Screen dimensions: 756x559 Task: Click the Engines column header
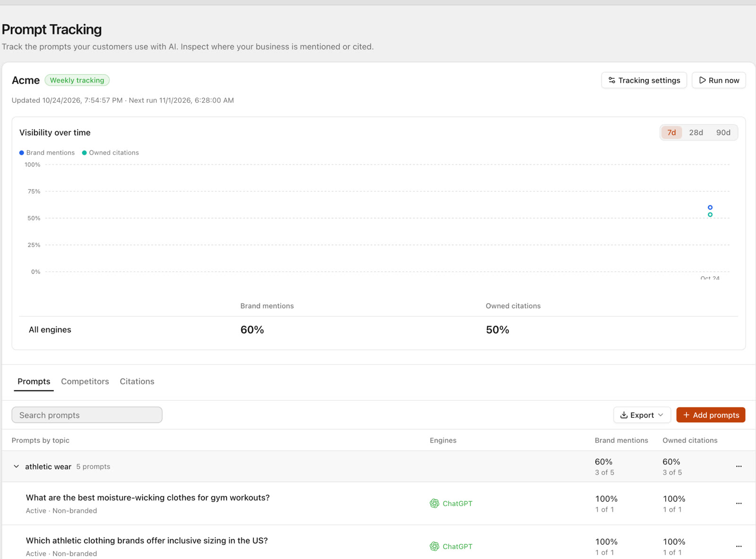[443, 440]
